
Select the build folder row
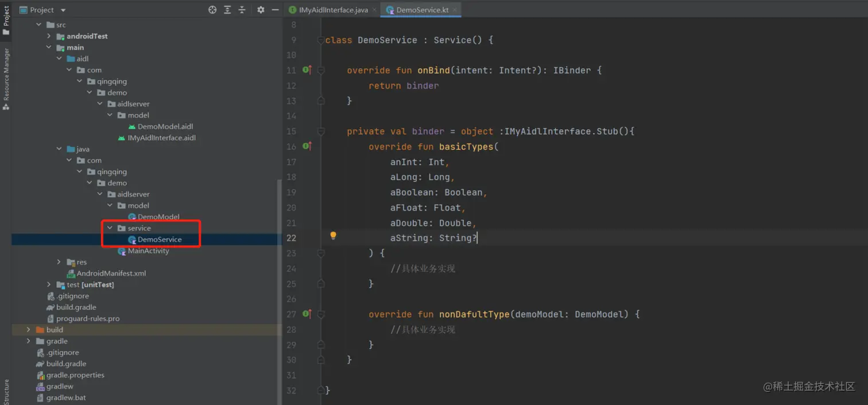click(146, 330)
